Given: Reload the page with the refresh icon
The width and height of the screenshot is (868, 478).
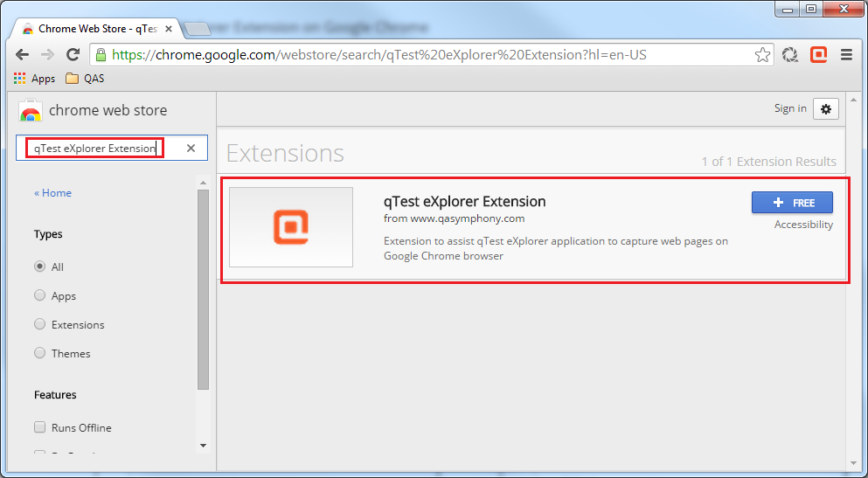Looking at the screenshot, I should pos(73,55).
